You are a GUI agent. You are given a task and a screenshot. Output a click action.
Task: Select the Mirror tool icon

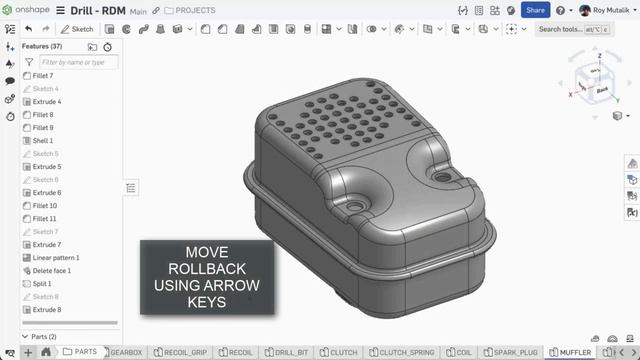click(x=352, y=29)
